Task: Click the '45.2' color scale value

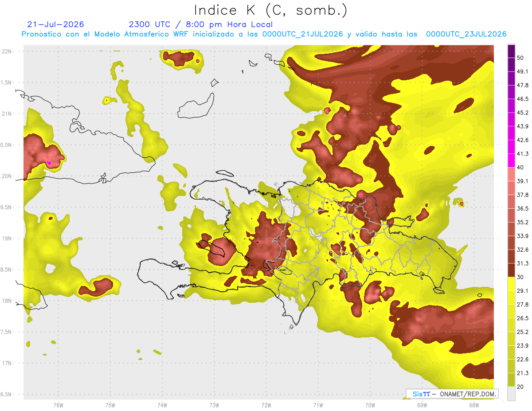Action: click(523, 113)
